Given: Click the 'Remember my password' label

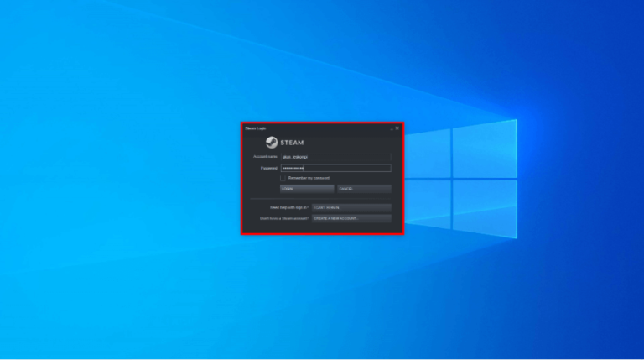Looking at the screenshot, I should coord(309,179).
